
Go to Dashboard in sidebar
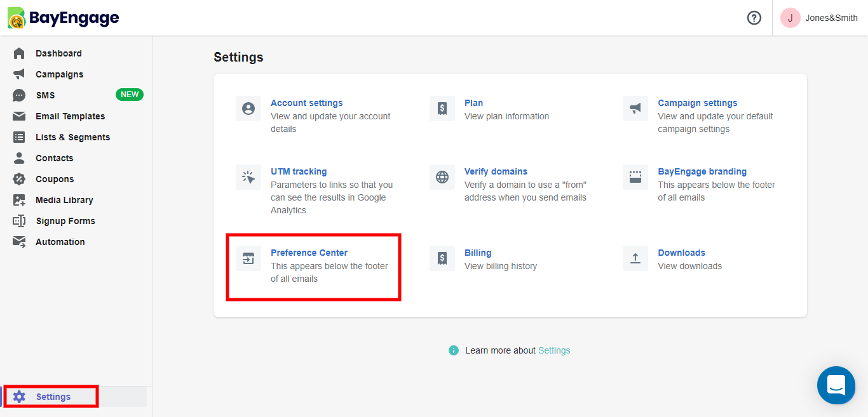(58, 53)
